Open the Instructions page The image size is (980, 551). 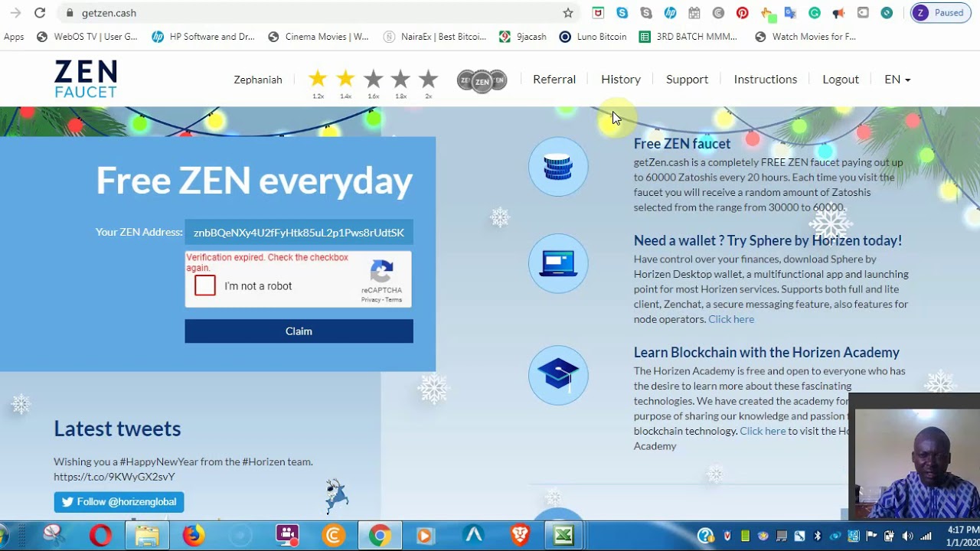coord(766,80)
